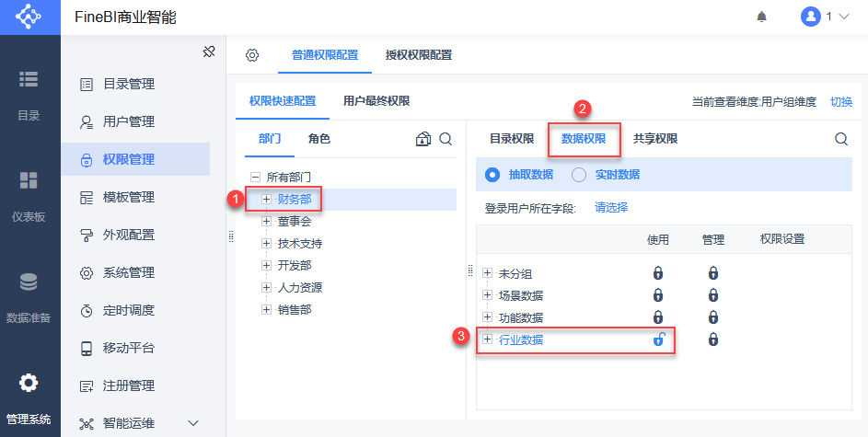Expand the 财务部 department node
The height and width of the screenshot is (437, 868).
[267, 199]
